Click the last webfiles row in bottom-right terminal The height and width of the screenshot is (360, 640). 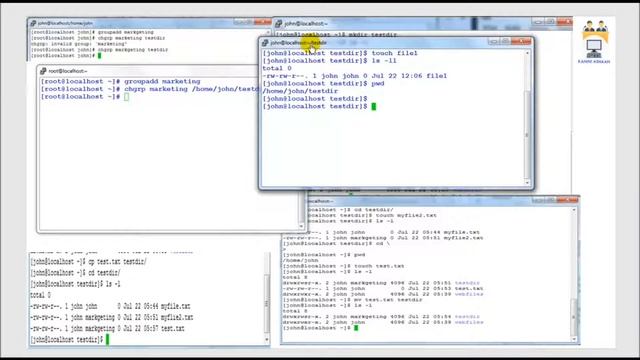(383, 322)
